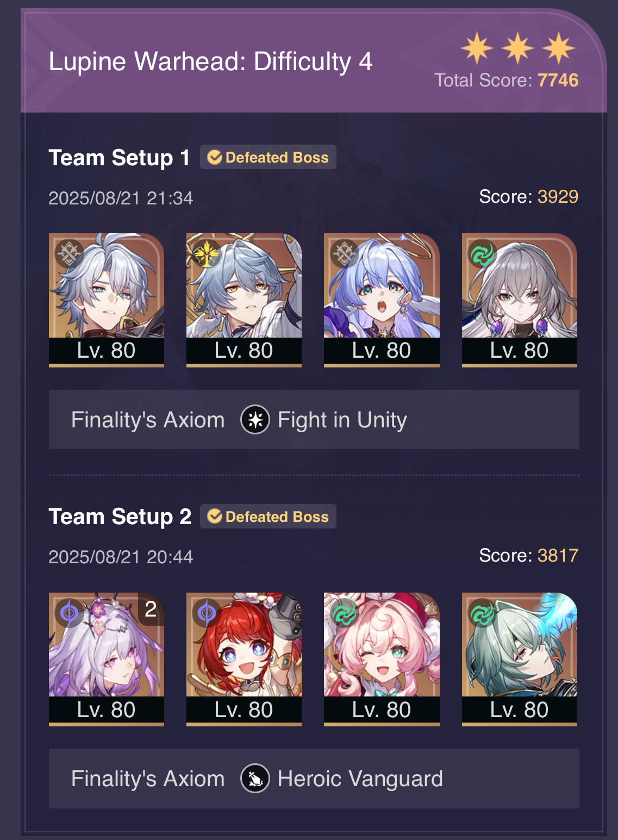Image resolution: width=618 pixels, height=840 pixels.
Task: Open the purple-haired character with eidolon 2 badge
Action: tap(107, 659)
